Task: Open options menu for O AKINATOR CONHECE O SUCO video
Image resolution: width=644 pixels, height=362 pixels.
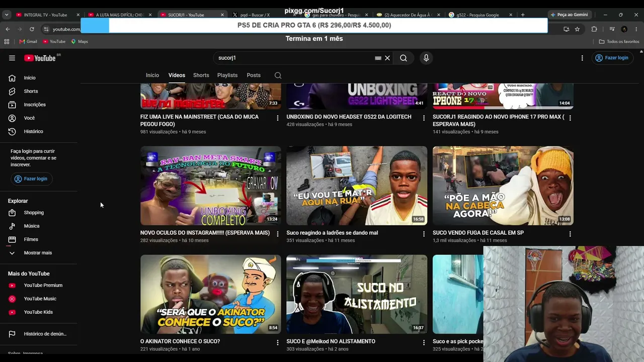Action: (x=277, y=342)
